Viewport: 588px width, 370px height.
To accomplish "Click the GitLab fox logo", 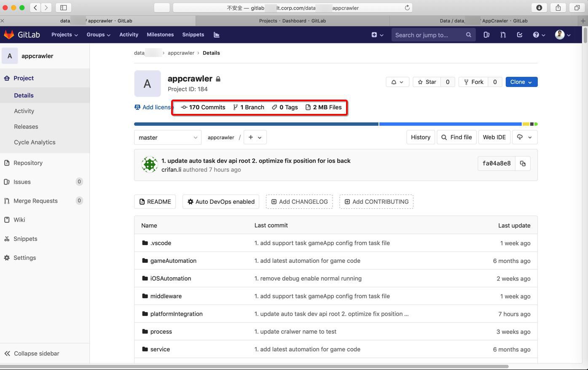I will coord(9,35).
